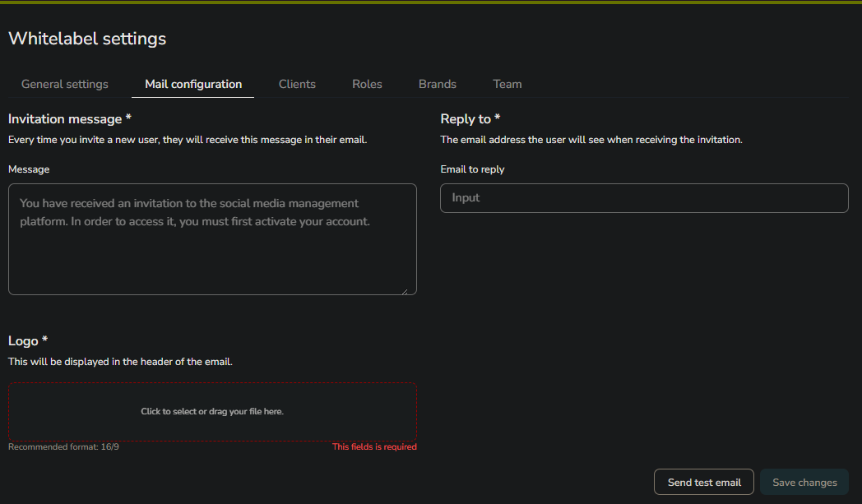Image resolution: width=862 pixels, height=504 pixels.
Task: Click the 'This fields is required' error text
Action: [374, 446]
